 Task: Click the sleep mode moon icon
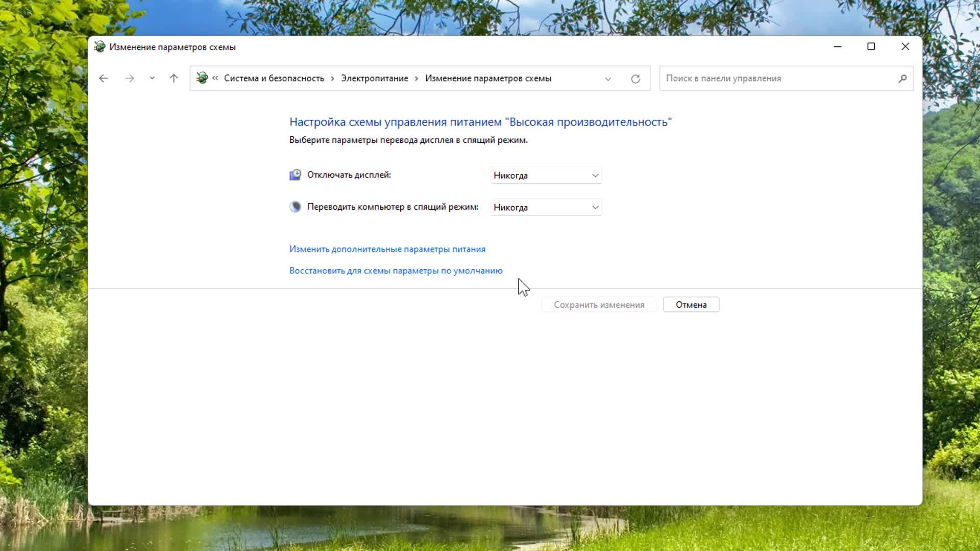pyautogui.click(x=295, y=207)
